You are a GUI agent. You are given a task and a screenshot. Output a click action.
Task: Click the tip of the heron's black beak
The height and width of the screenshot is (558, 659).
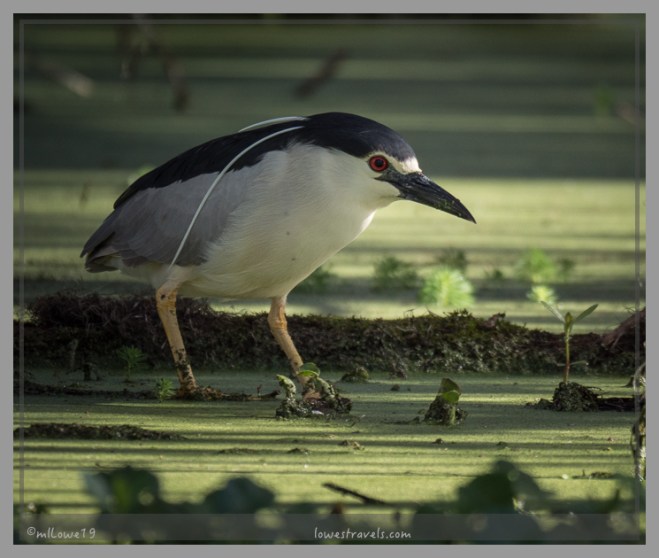click(469, 217)
